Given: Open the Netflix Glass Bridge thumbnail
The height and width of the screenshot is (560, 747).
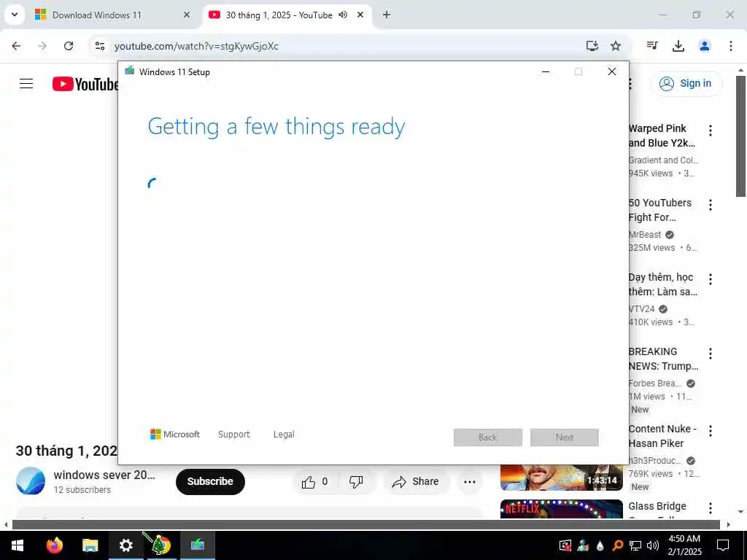Looking at the screenshot, I should [561, 508].
